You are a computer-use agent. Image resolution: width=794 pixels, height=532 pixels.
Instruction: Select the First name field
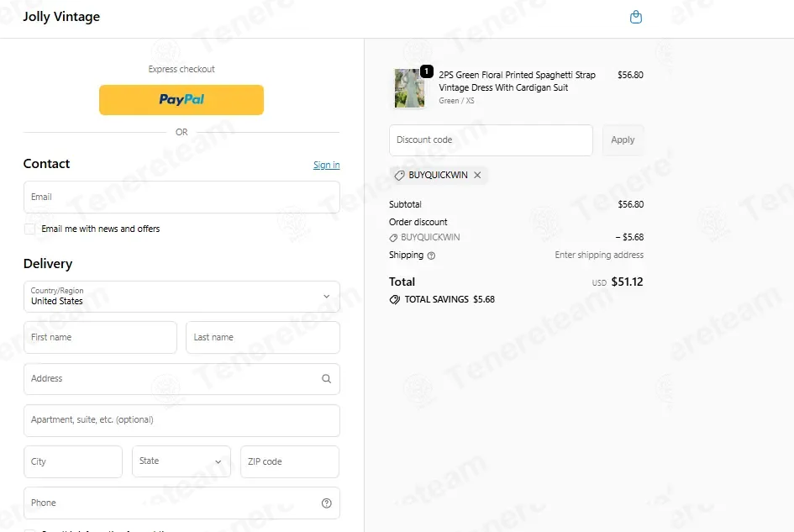tap(100, 338)
